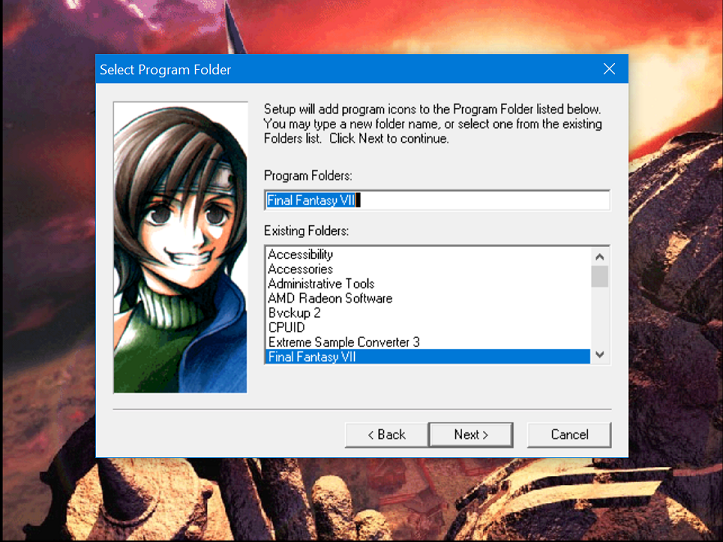Cancel the setup dialog

[x=569, y=435]
